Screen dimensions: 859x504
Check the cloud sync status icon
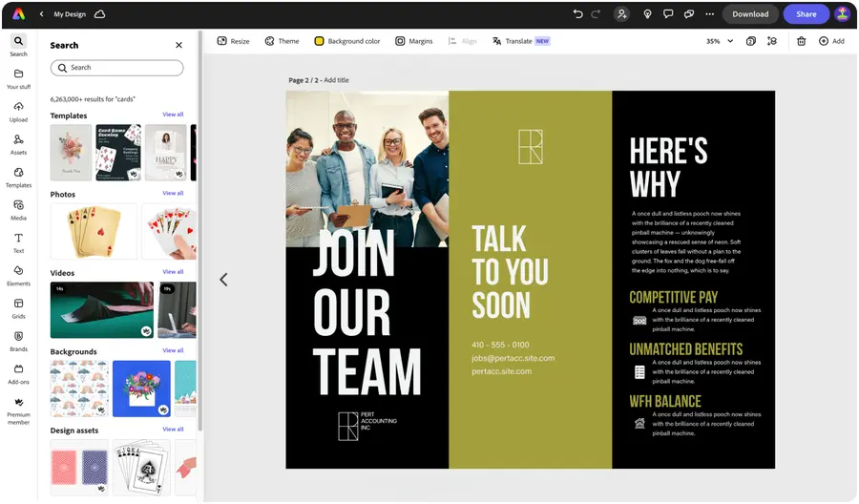99,14
